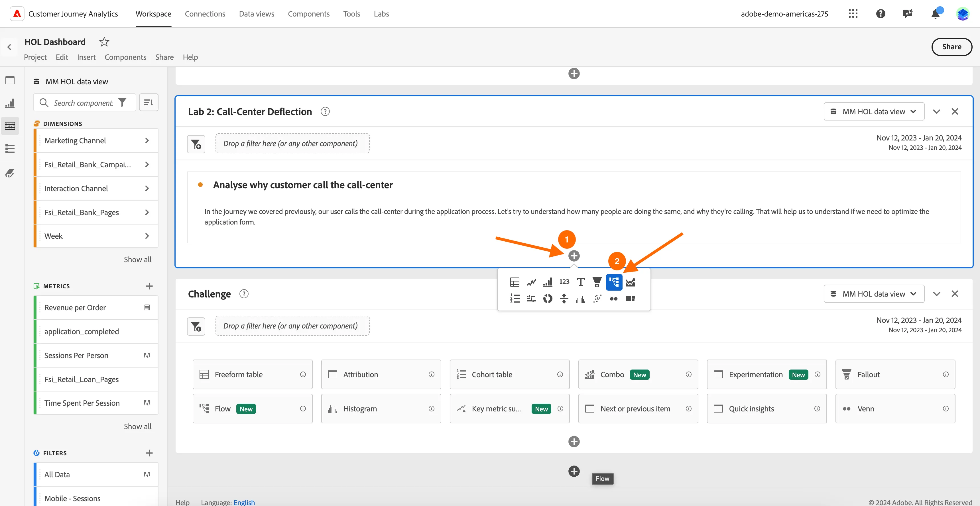
Task: Choose the Horizontal bar icon in popup
Action: click(x=531, y=298)
